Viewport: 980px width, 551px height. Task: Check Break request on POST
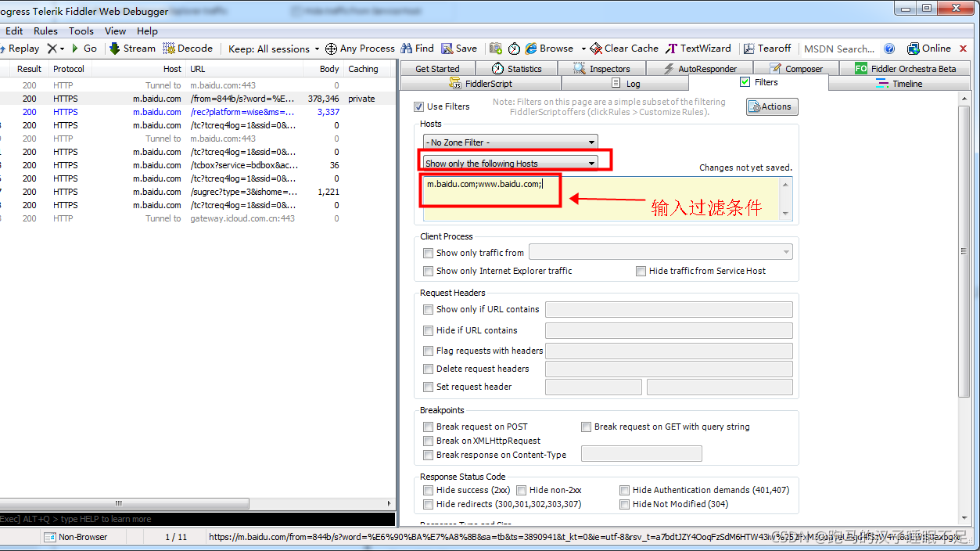coord(428,427)
